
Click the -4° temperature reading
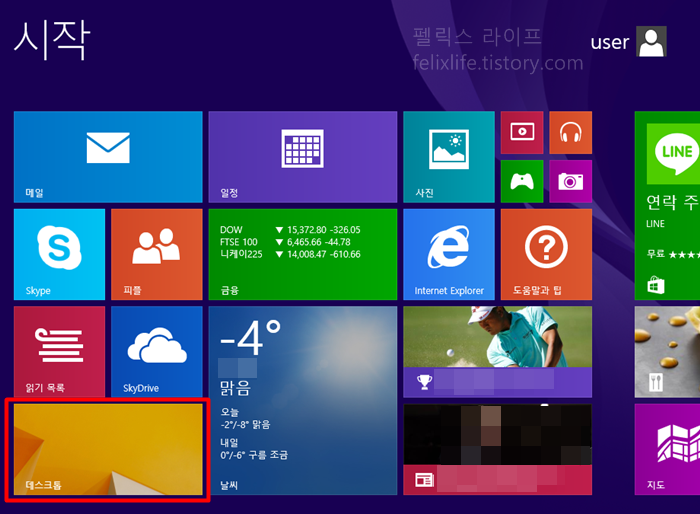click(x=250, y=338)
